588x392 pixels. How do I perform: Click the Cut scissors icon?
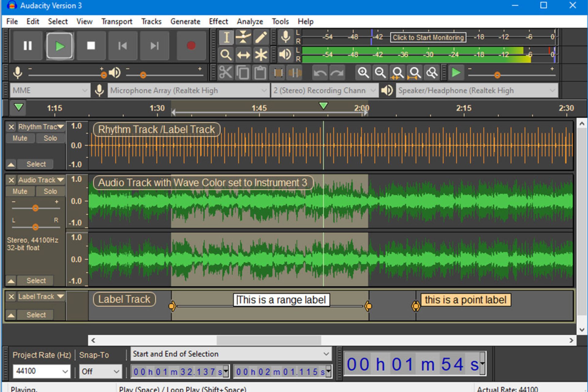click(226, 73)
